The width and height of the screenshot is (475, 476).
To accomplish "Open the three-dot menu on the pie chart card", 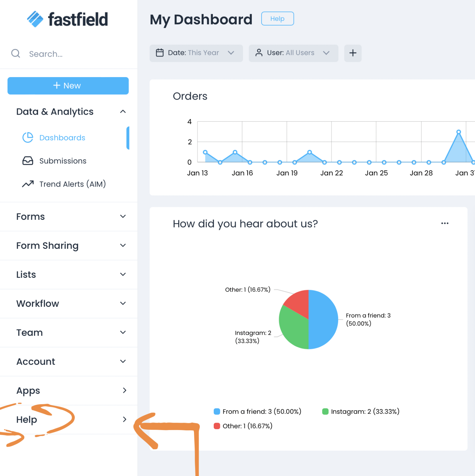I will tap(444, 223).
